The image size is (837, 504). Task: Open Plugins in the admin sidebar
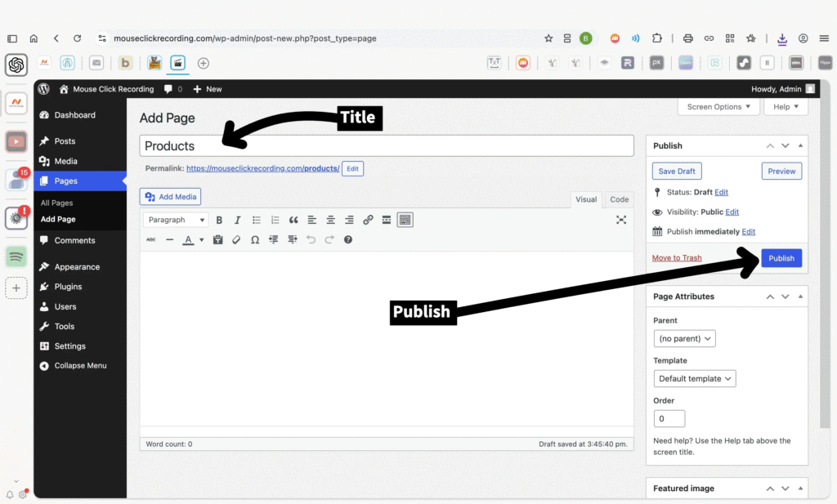(x=68, y=287)
